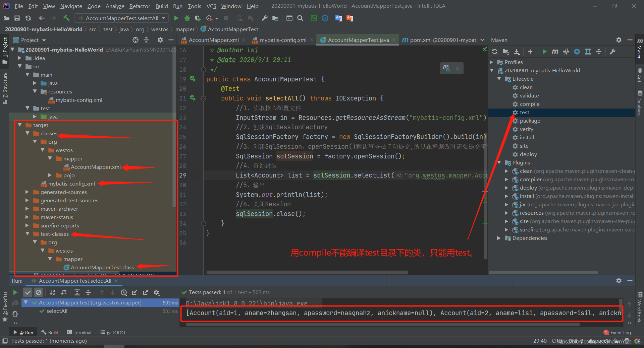
Task: Open the File menu
Action: (19, 6)
